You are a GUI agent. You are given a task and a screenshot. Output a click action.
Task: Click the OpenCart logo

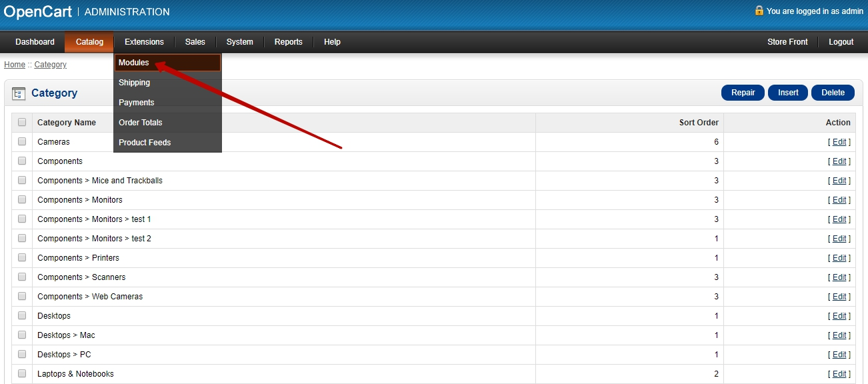(37, 11)
